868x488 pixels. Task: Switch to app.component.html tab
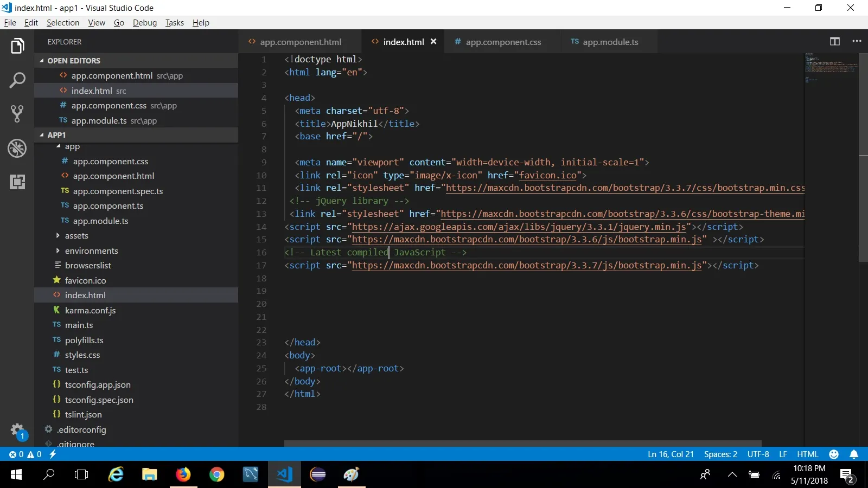click(300, 42)
